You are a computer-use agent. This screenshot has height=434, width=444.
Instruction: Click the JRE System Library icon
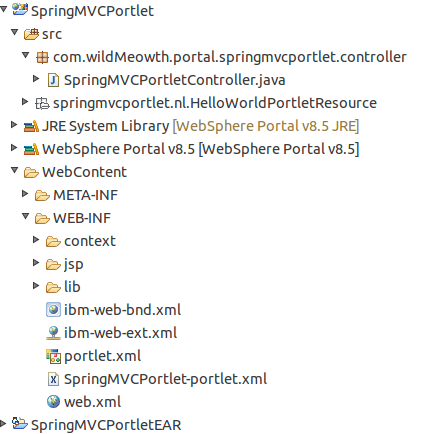pos(31,126)
